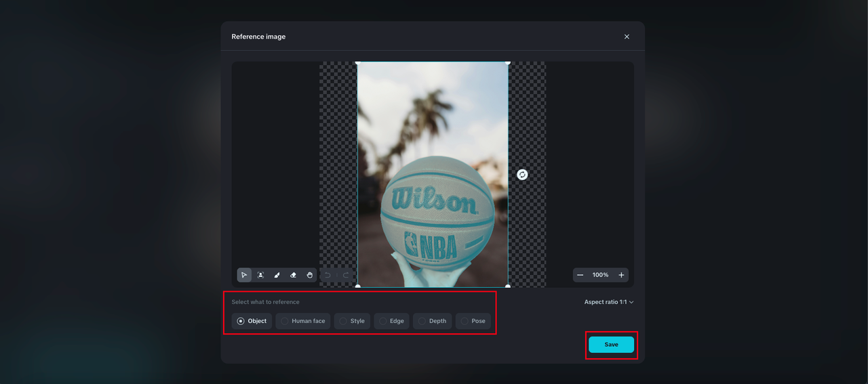Click the undo arrow icon
The width and height of the screenshot is (868, 384).
point(328,275)
